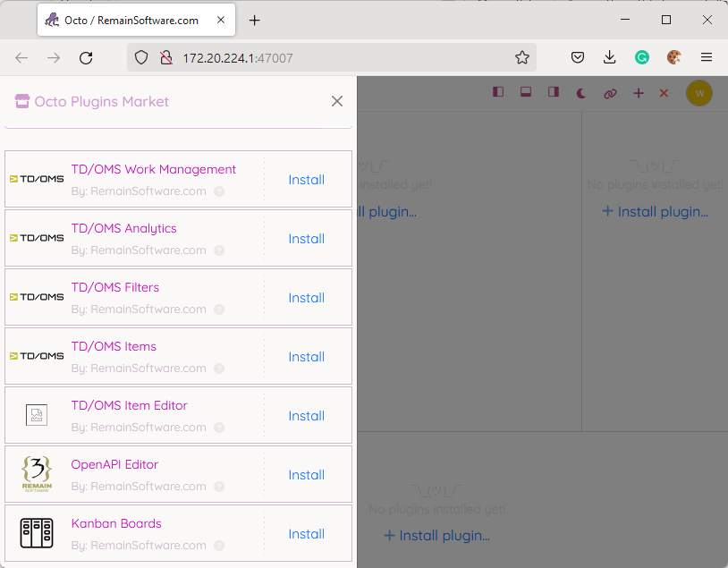Close the Octo Plugins Market panel
728x568 pixels.
point(337,101)
